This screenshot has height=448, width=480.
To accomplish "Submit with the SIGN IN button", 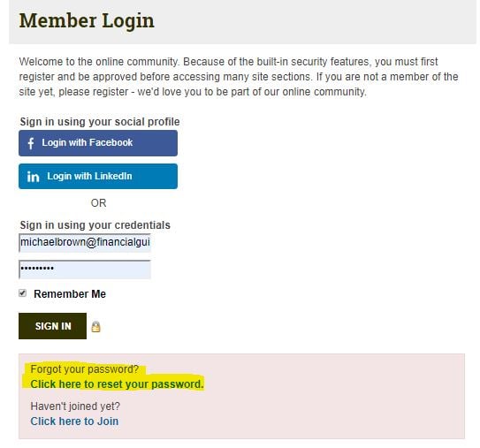I will (52, 326).
